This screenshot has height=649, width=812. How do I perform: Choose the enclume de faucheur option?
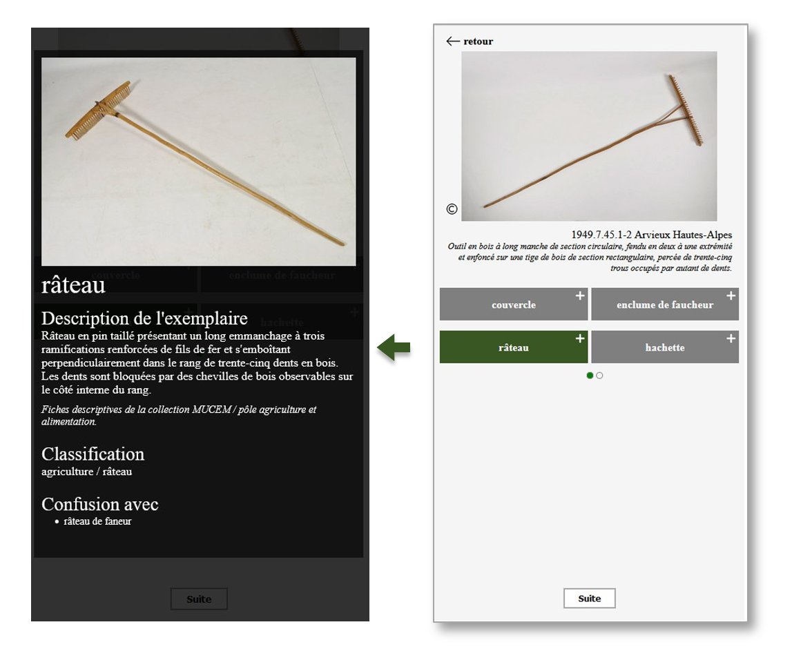pos(665,304)
